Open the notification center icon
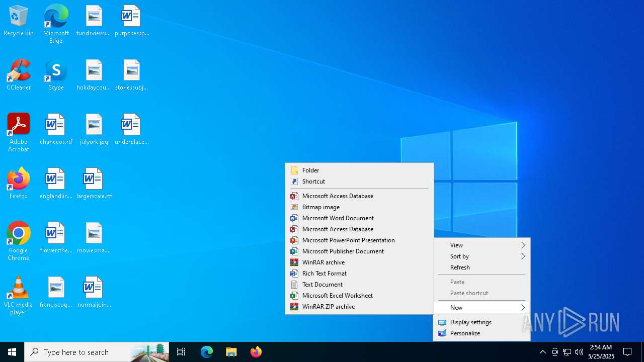 point(627,352)
